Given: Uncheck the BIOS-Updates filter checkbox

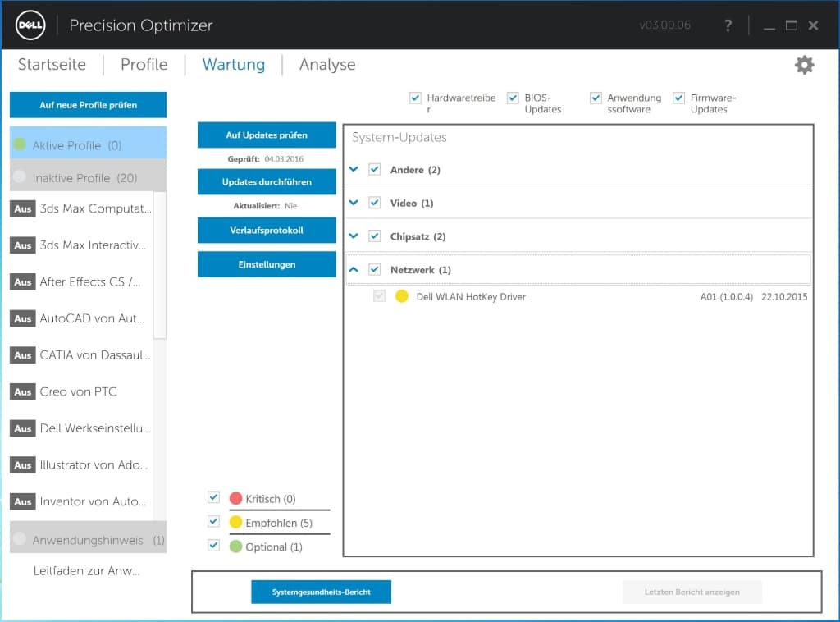Looking at the screenshot, I should 513,98.
